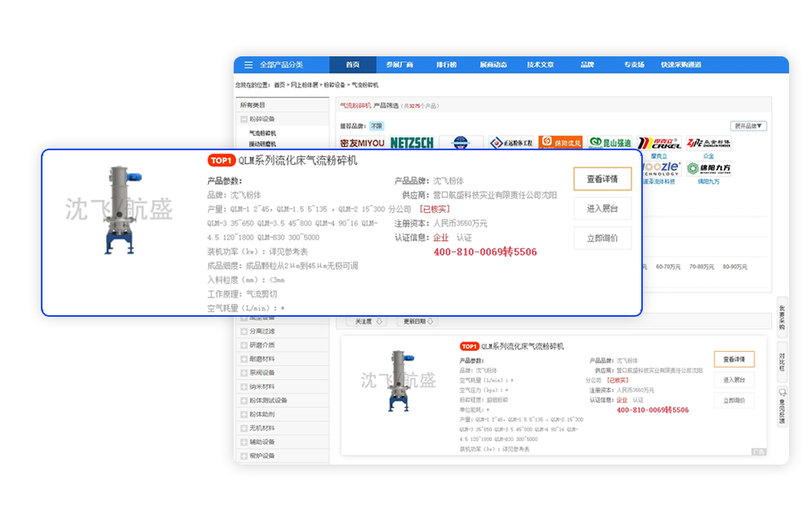Click the red 企业 certification link in the enlarged callout
The width and height of the screenshot is (812, 525).
point(440,238)
